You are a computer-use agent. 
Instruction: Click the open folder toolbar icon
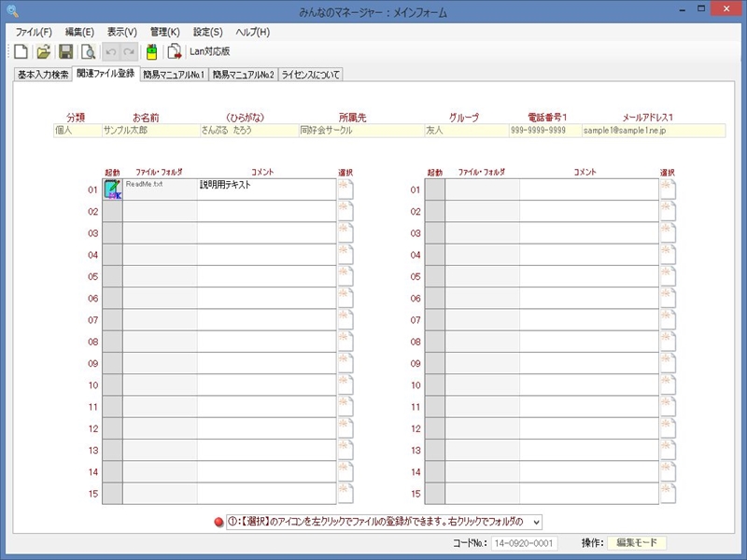(43, 51)
